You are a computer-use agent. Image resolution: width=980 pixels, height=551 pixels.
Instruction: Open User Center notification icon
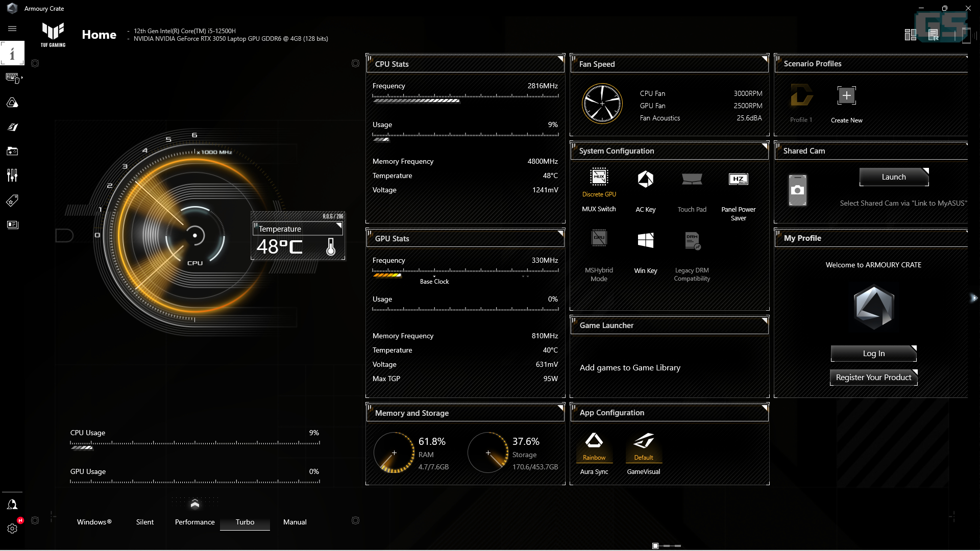click(x=12, y=505)
